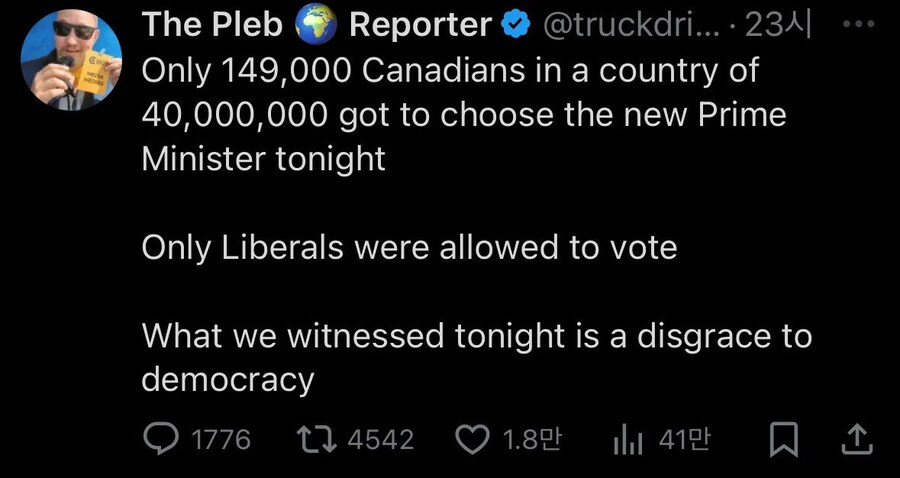
Task: Click the retweet arrows icon
Action: [x=320, y=439]
